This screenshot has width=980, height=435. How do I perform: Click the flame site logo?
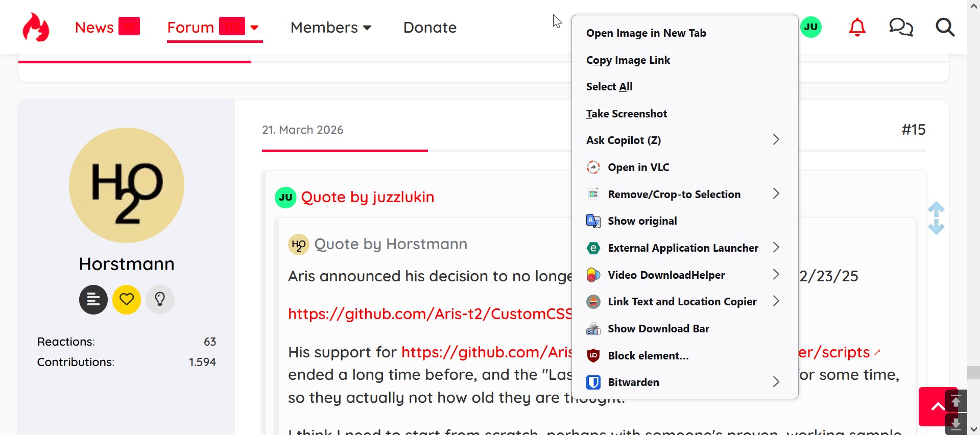[36, 27]
